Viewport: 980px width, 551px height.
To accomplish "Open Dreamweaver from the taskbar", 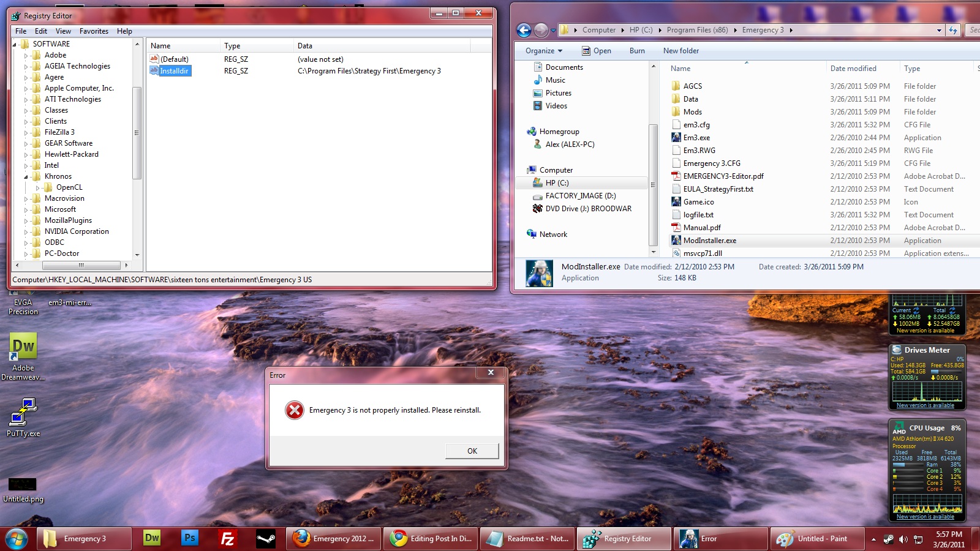I will tap(152, 538).
